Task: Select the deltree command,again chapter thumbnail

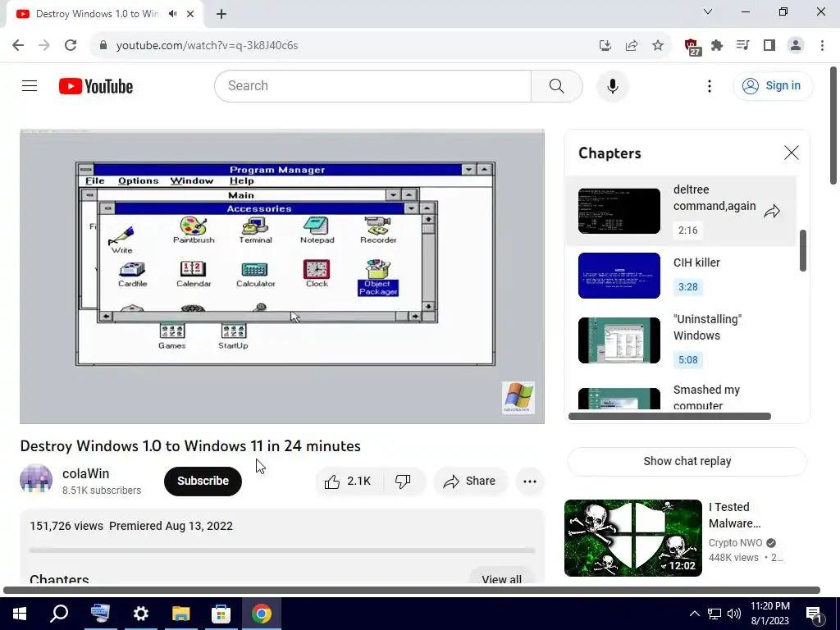Action: click(619, 211)
